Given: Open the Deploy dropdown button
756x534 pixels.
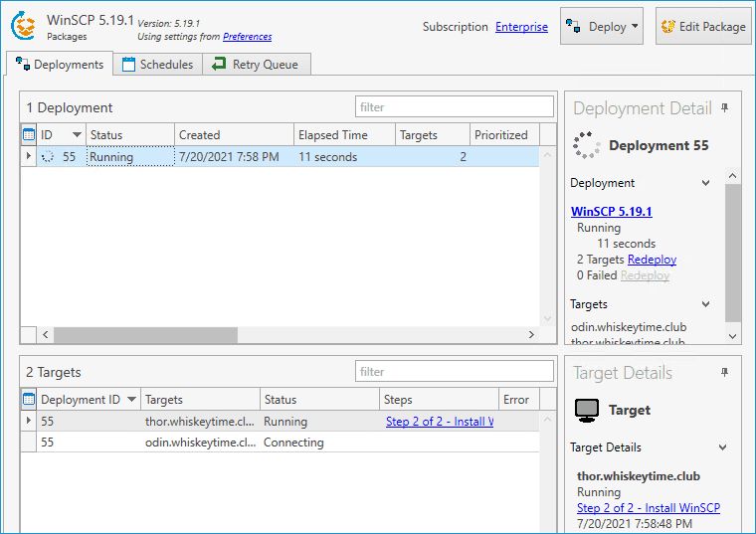Looking at the screenshot, I should pos(601,27).
